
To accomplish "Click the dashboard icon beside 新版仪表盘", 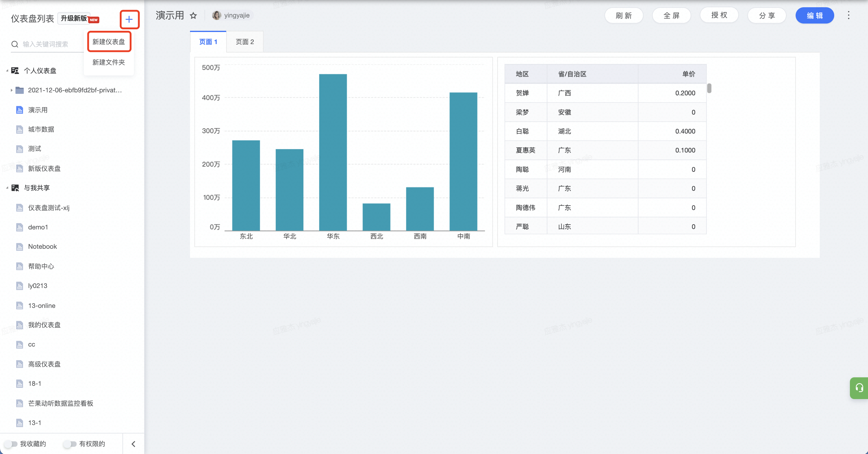I will tap(20, 168).
